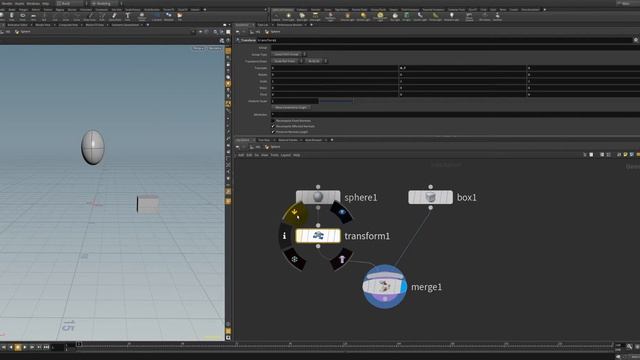This screenshot has width=640, height=360.
Task: Switch to the Geometry Spreadsheet tab
Action: [x=125, y=25]
